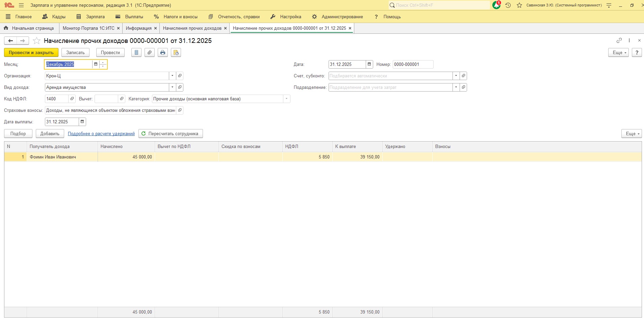The width and height of the screenshot is (644, 322).
Task: Expand Вид дохода dropdown list
Action: [173, 87]
